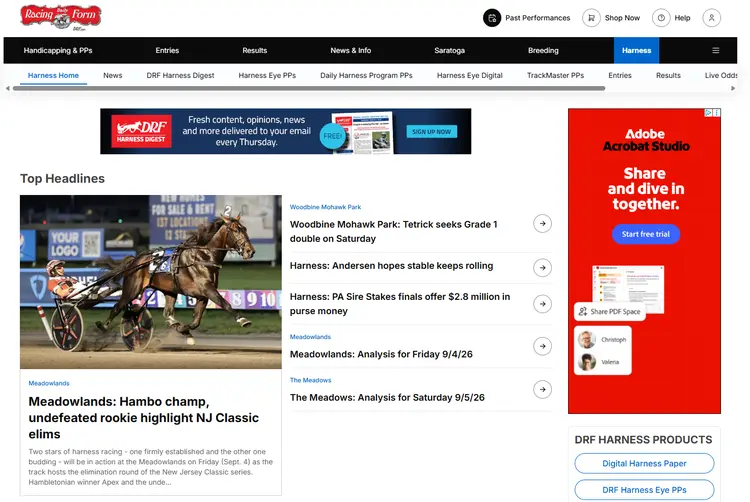
Task: Click the DRF HARNESS PRODUCTS heading
Action: [x=643, y=440]
